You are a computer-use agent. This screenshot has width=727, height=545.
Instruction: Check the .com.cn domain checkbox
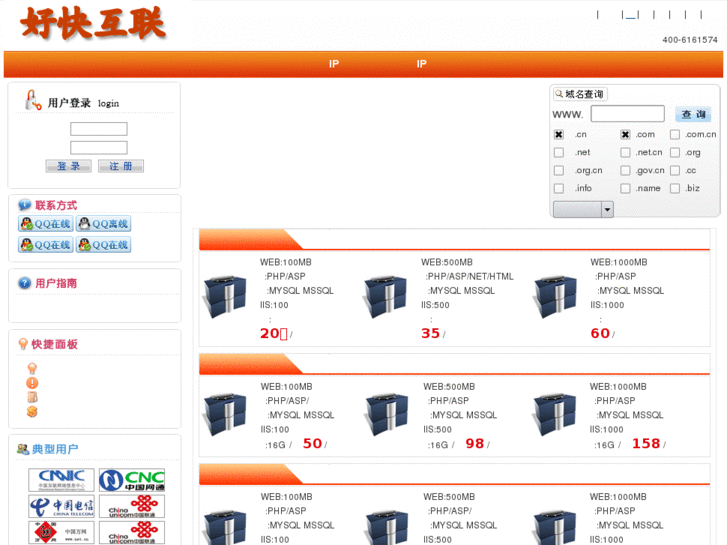[675, 135]
